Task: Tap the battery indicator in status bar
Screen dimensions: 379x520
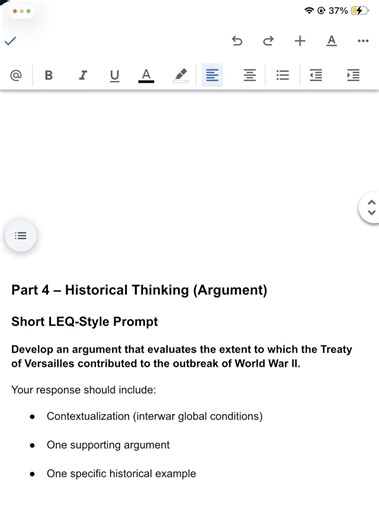Action: (x=360, y=11)
